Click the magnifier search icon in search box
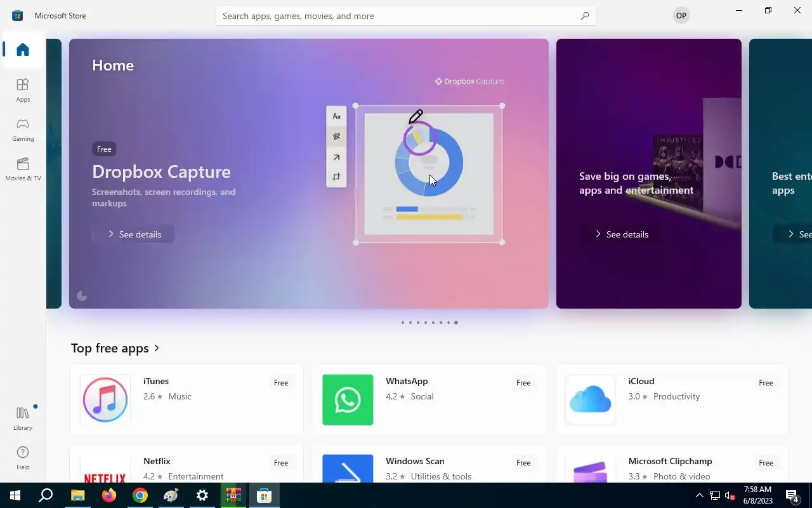 [x=585, y=16]
